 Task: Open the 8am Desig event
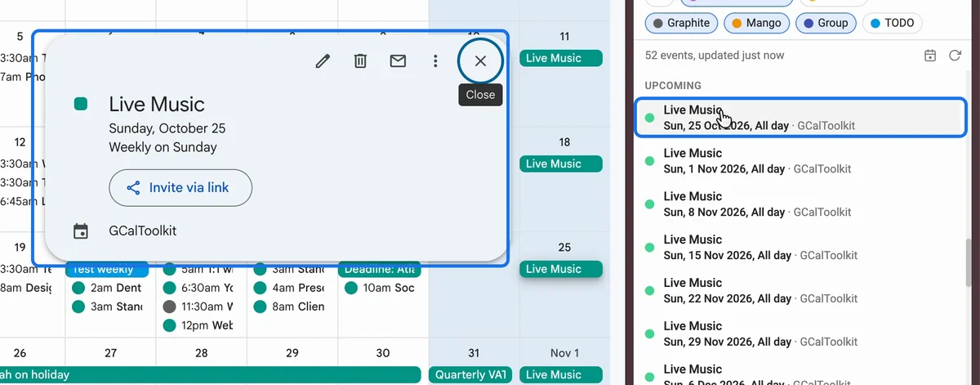point(26,288)
